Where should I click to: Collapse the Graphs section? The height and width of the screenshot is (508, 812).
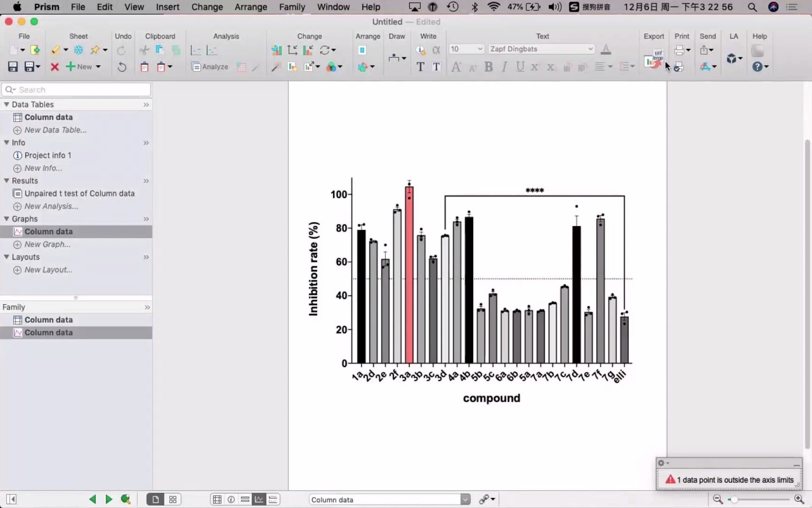[x=7, y=219]
